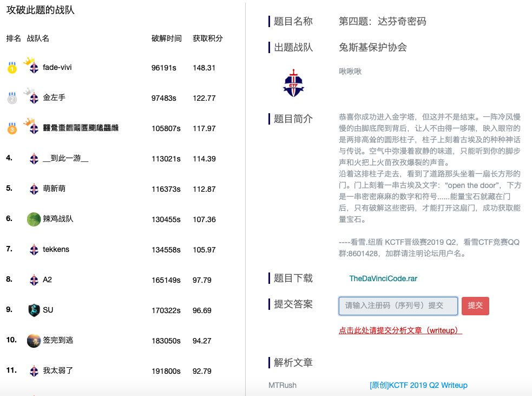
Task: Click the solve time 97483s
Action: click(x=164, y=98)
